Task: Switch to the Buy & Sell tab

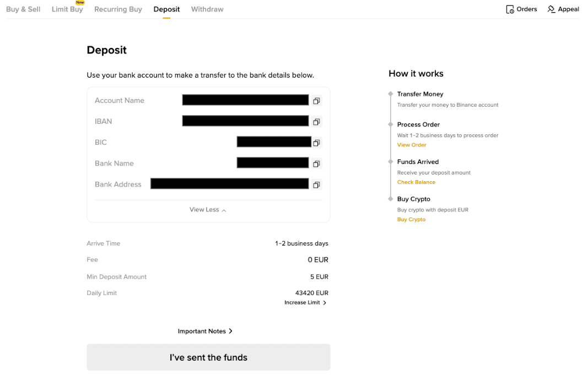Action: [x=23, y=9]
